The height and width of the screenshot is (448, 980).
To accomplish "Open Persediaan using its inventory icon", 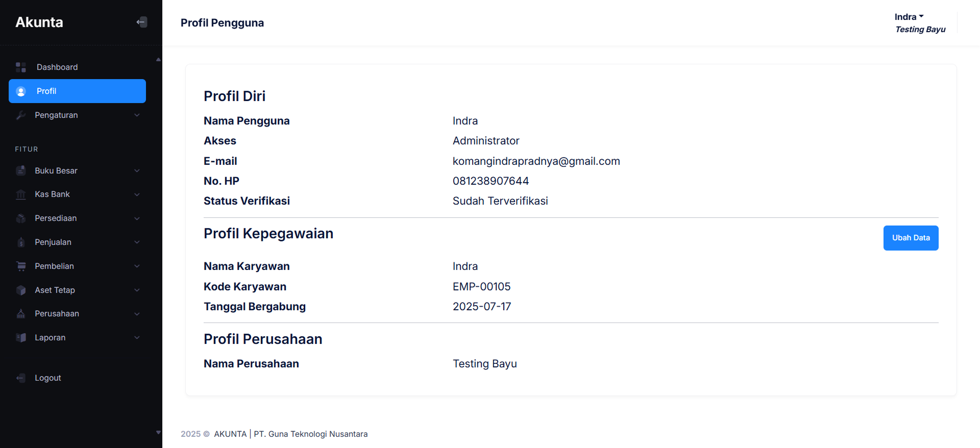I will point(20,218).
